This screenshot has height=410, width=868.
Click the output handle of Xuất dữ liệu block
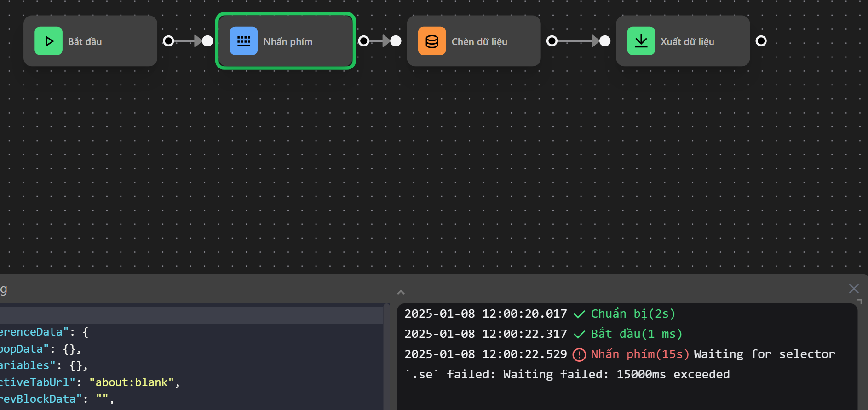coord(761,41)
